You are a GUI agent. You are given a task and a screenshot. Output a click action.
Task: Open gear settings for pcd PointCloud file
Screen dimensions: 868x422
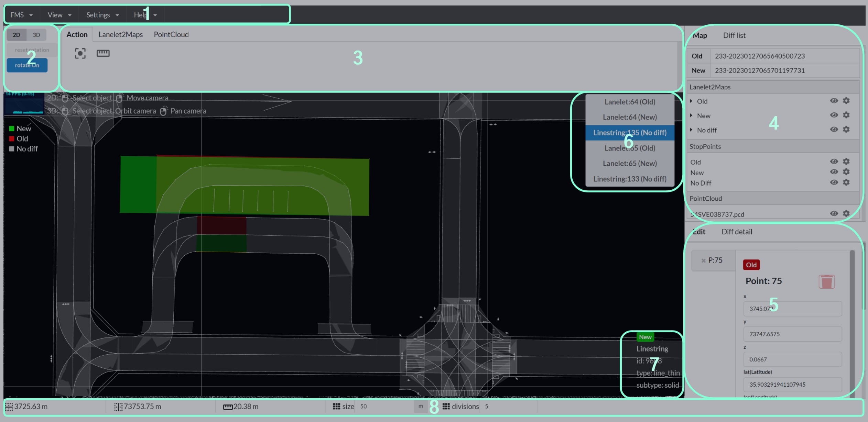click(846, 213)
